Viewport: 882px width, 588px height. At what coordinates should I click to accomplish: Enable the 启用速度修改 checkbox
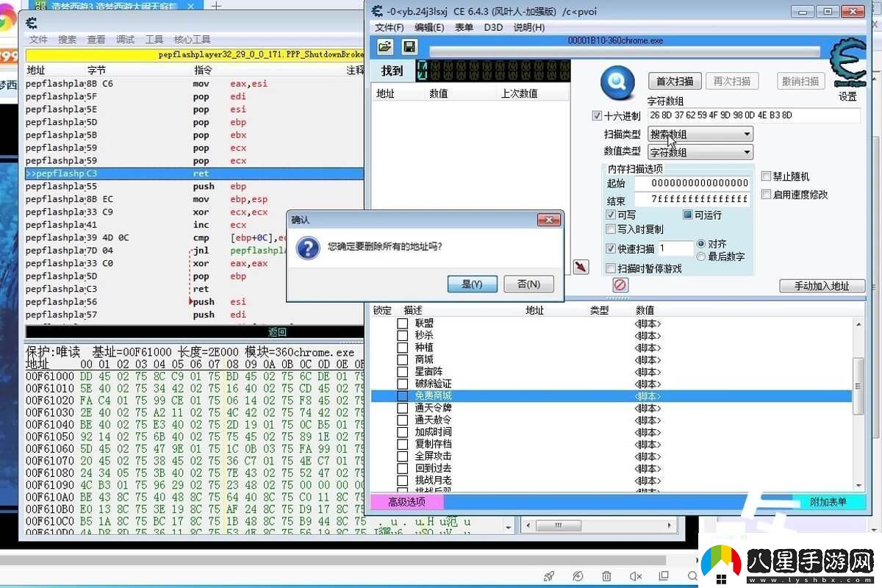point(766,194)
